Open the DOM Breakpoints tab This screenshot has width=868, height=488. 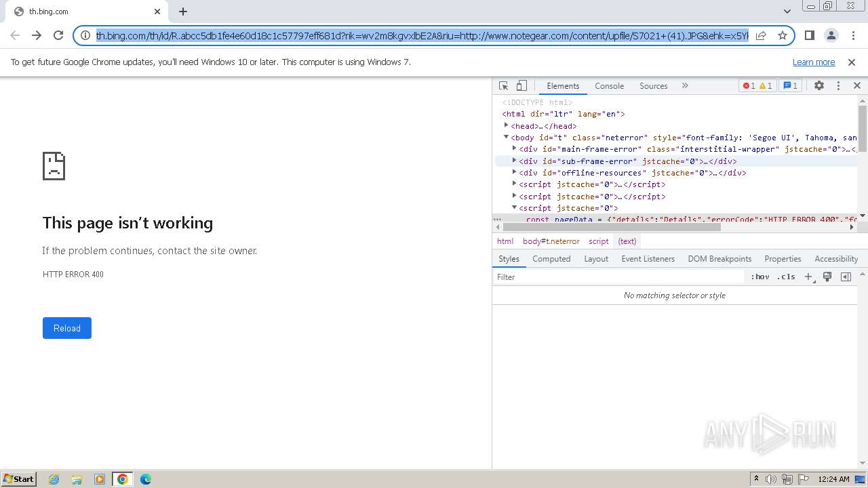(719, 259)
